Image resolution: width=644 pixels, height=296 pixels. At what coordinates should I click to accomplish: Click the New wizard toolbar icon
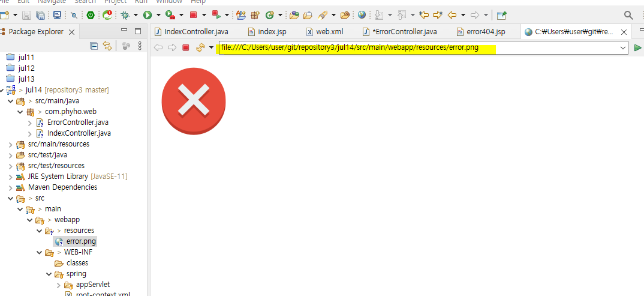5,15
